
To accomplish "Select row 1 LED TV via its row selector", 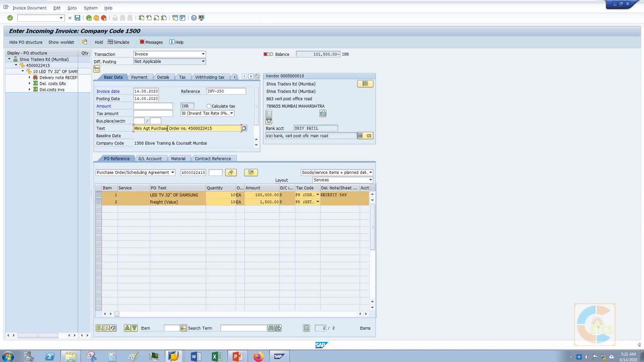I will click(x=99, y=195).
